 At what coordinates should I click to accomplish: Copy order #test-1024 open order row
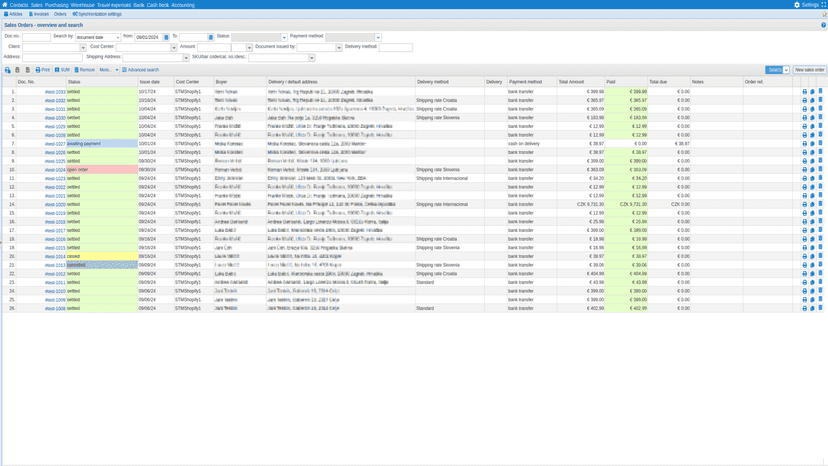[813, 170]
